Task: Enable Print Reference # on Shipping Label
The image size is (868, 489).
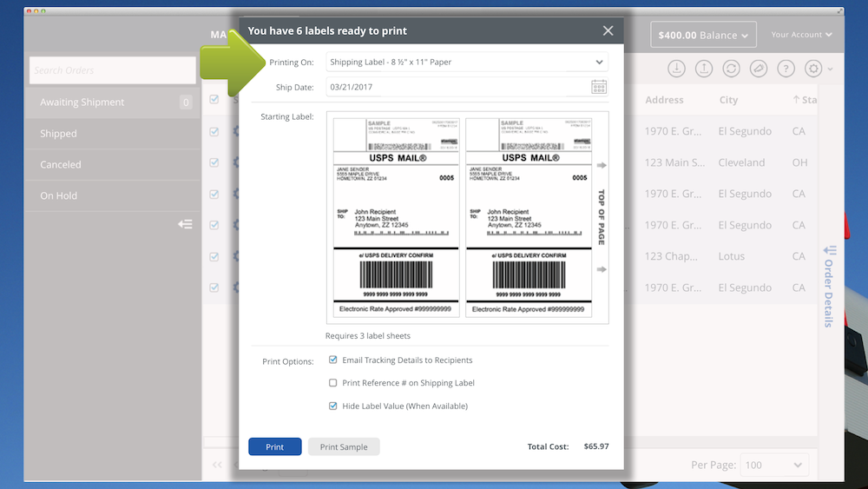Action: [332, 383]
